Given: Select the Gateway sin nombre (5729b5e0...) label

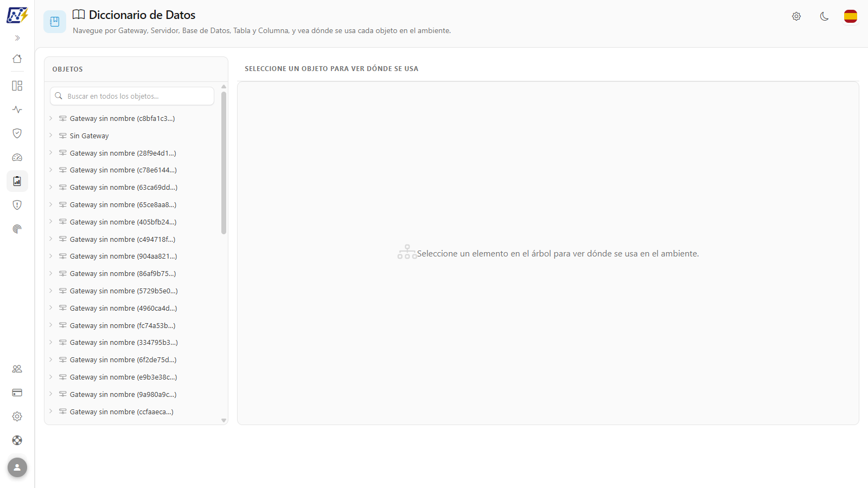Looking at the screenshot, I should point(124,291).
